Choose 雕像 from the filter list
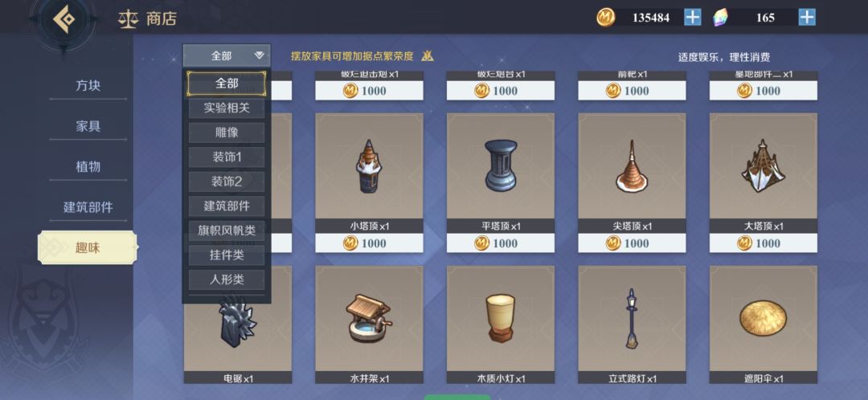The width and height of the screenshot is (868, 400). coord(227,133)
